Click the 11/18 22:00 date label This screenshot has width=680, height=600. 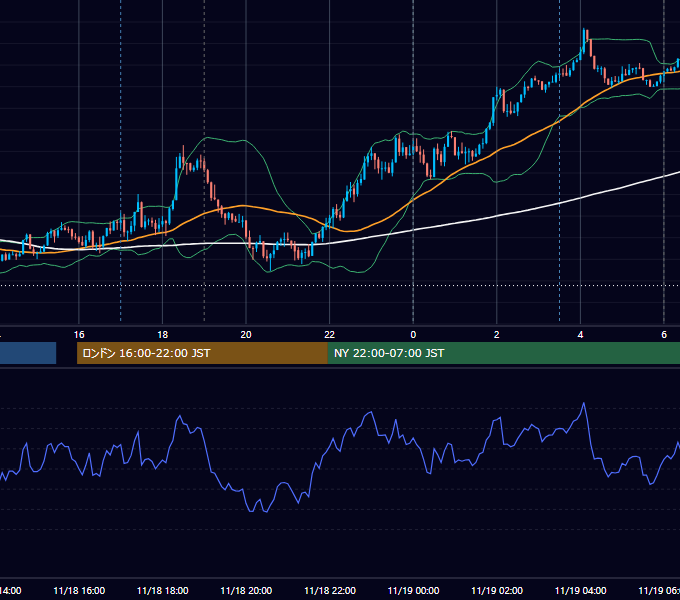(330, 591)
